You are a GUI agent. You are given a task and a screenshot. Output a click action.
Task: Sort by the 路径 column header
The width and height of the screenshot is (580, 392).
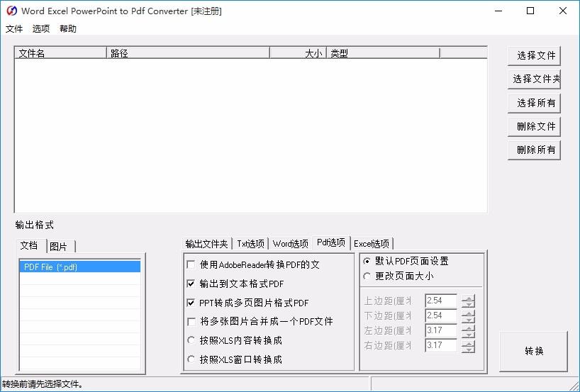(x=188, y=53)
